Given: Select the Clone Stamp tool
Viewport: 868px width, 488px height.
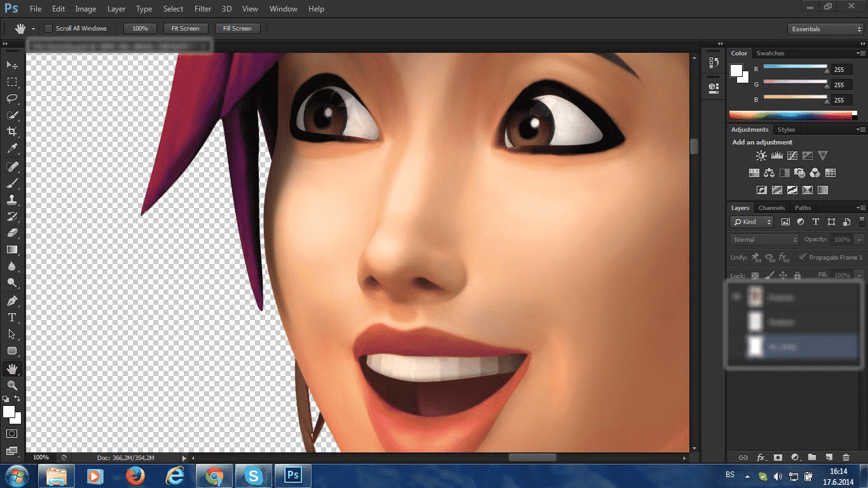Looking at the screenshot, I should [12, 200].
